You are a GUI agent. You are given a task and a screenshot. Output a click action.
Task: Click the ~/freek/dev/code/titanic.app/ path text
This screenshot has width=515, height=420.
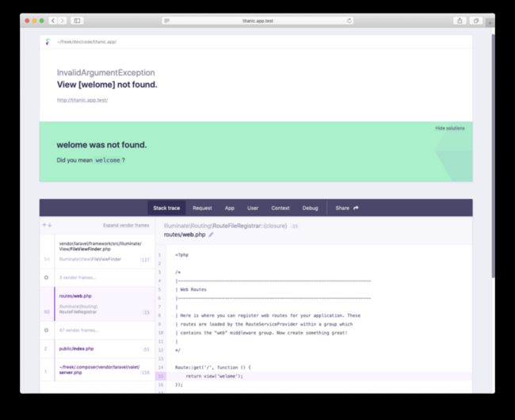[86, 42]
